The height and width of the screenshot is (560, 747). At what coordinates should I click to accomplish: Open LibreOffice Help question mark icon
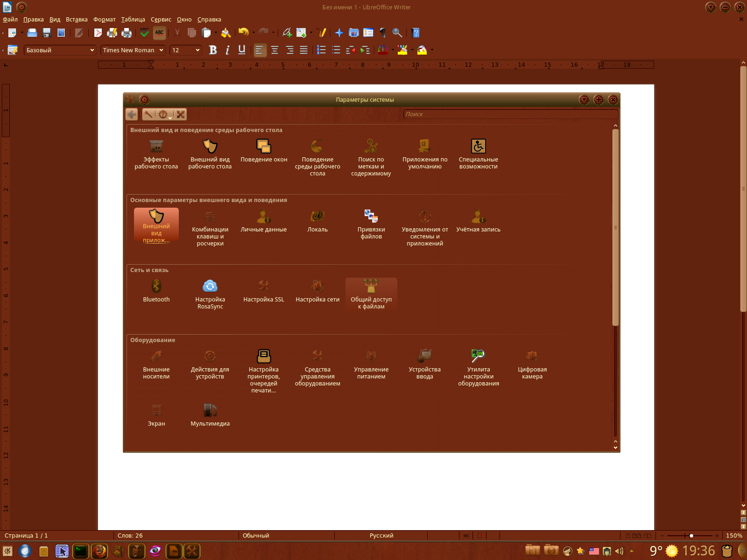(x=416, y=33)
